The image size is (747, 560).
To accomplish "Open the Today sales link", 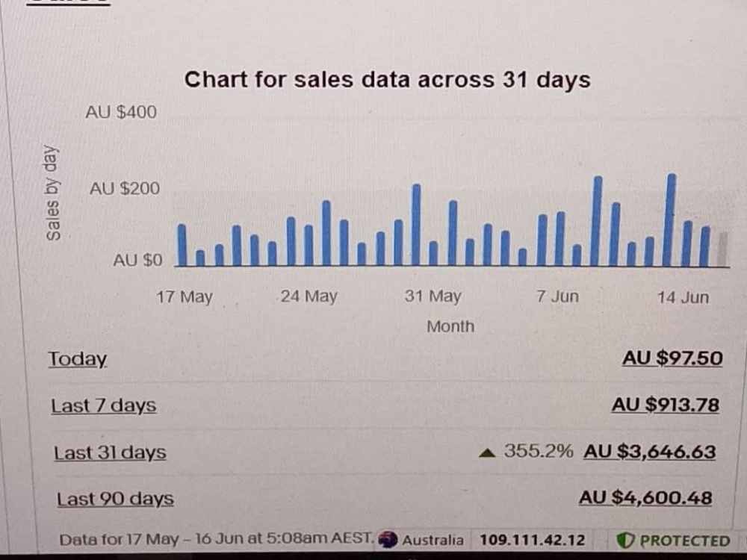I will coord(78,359).
